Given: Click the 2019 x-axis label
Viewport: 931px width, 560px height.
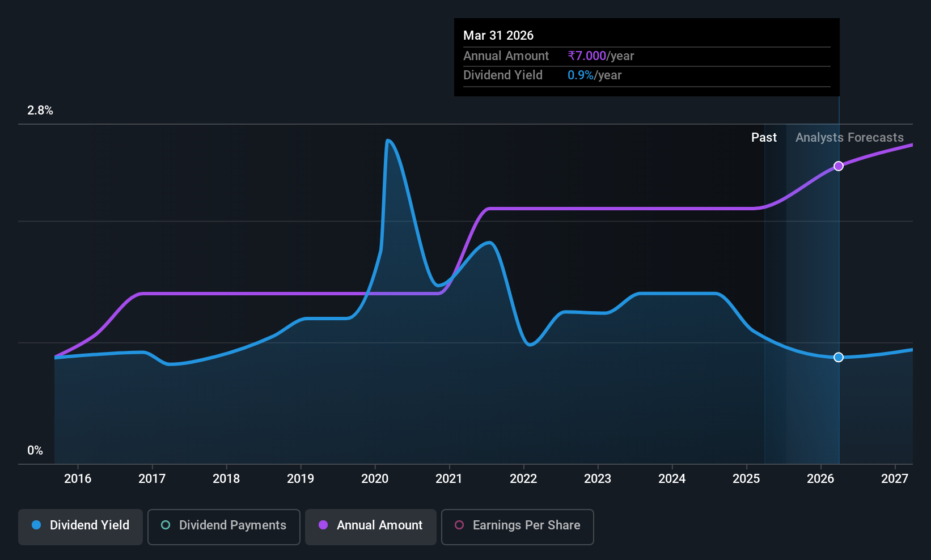Looking at the screenshot, I should [x=301, y=478].
